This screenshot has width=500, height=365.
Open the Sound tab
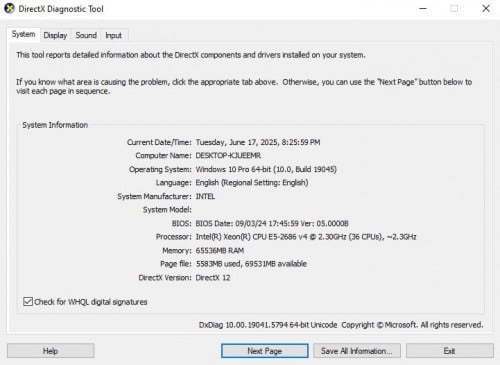[x=86, y=35]
